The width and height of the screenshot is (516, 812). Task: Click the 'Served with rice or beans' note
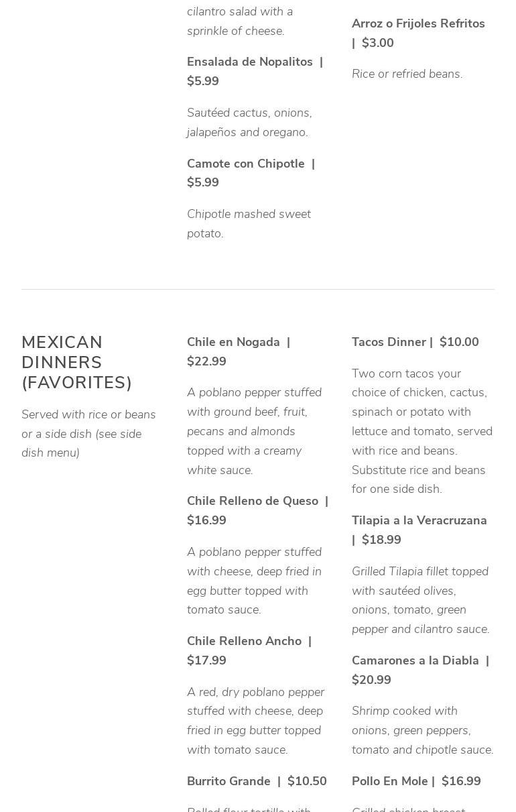coord(88,434)
